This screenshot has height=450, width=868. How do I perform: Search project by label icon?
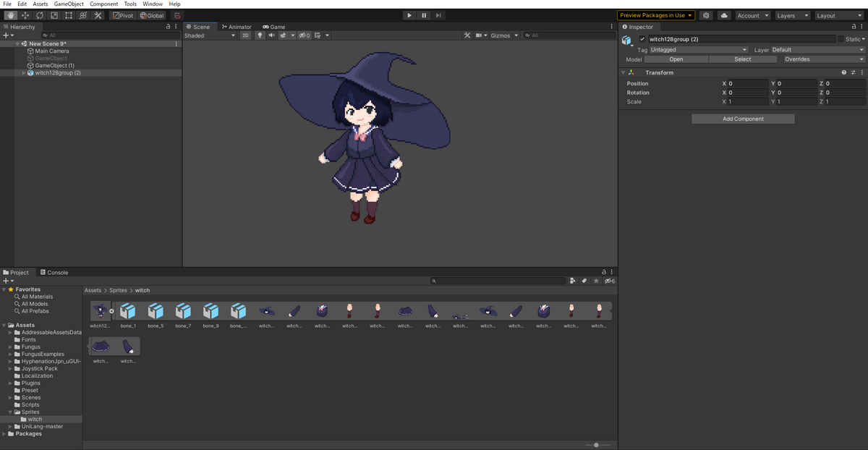(x=584, y=281)
